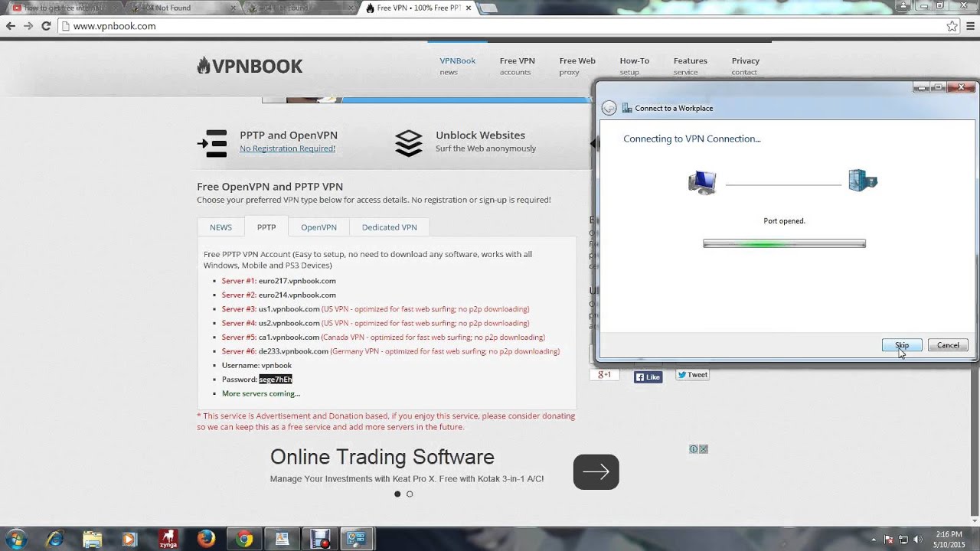
Task: Cancel the VPN connection dialog
Action: coord(948,345)
